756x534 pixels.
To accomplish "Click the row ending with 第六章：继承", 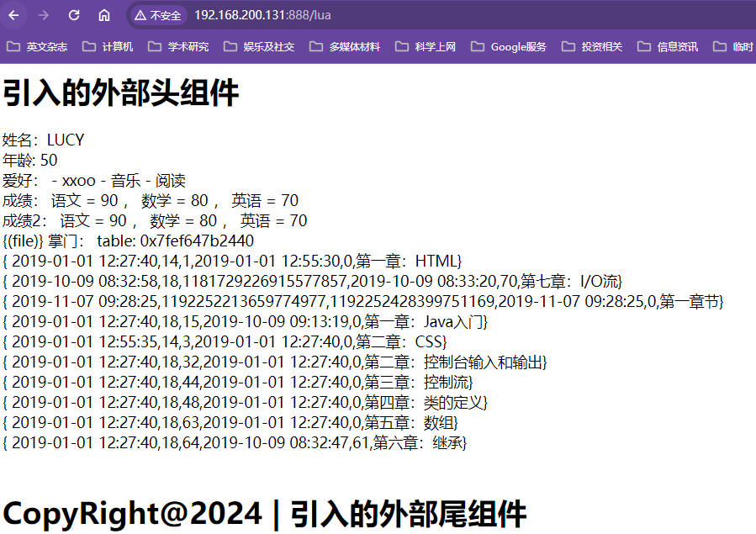I will click(235, 442).
